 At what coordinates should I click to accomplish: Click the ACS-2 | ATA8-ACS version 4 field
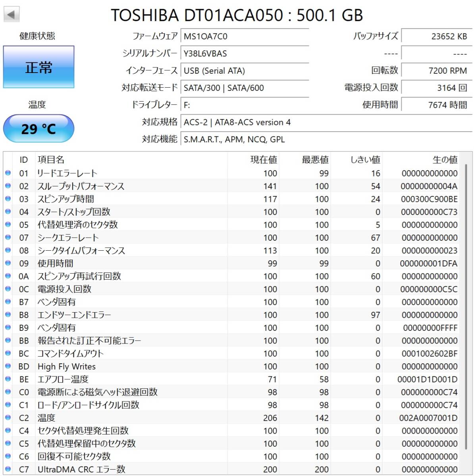click(326, 122)
